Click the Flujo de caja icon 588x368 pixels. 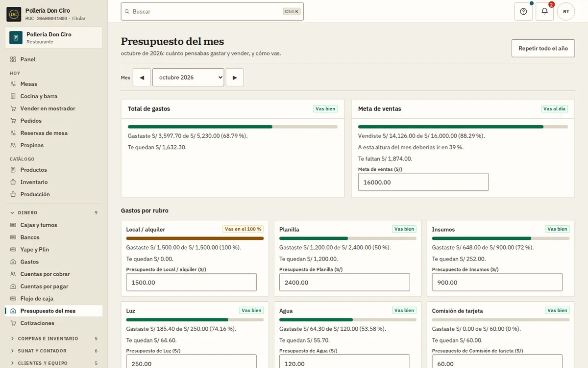(13, 299)
